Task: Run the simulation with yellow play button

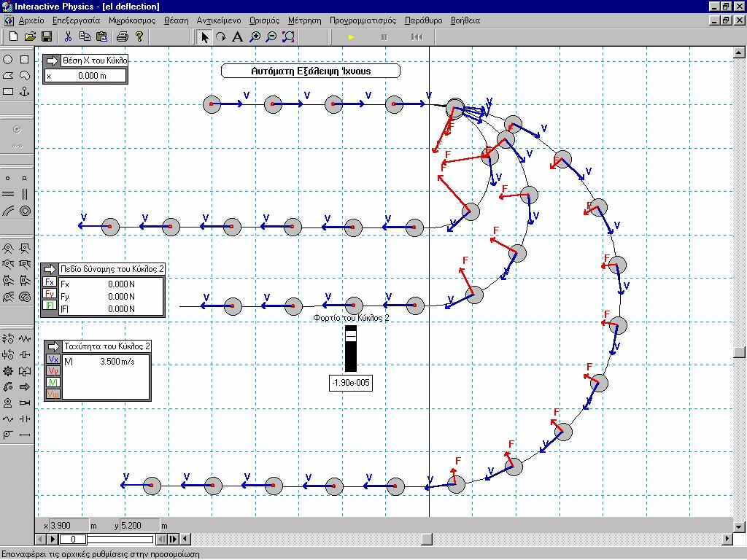Action: point(351,37)
